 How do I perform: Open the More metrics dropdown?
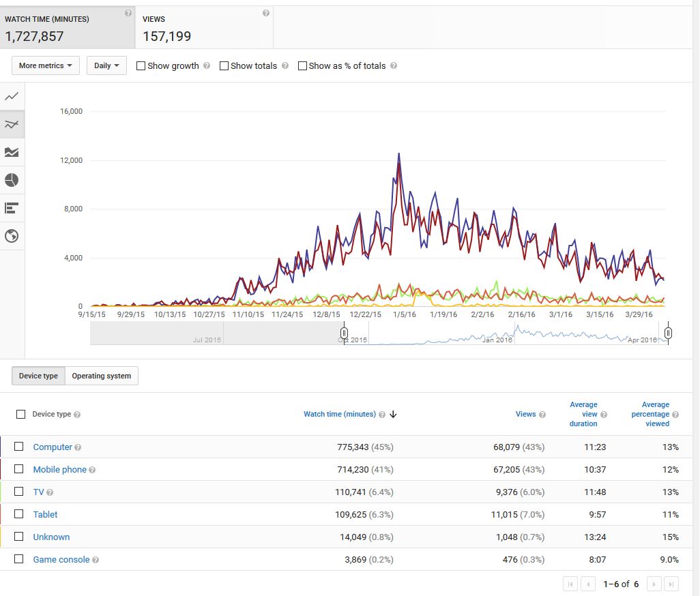tap(46, 65)
